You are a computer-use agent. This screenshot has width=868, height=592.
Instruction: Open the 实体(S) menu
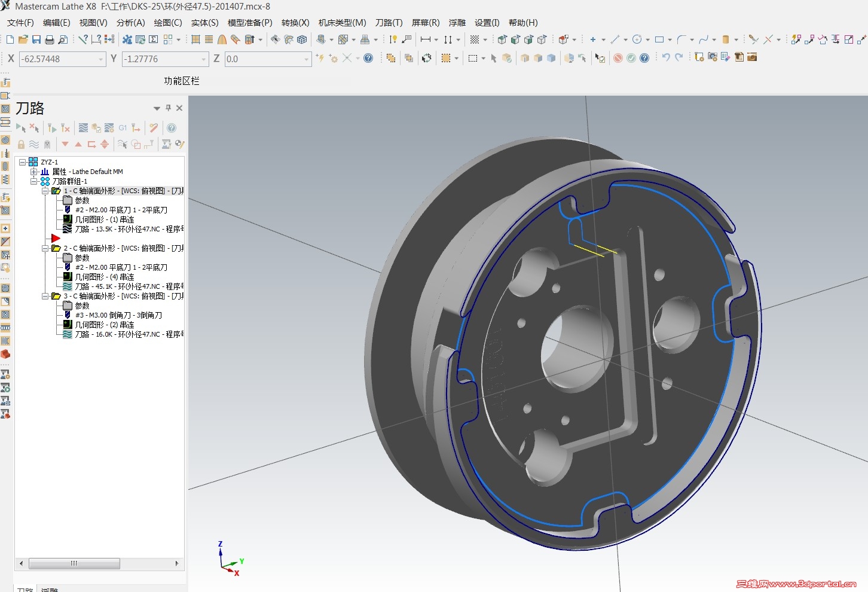pyautogui.click(x=205, y=23)
